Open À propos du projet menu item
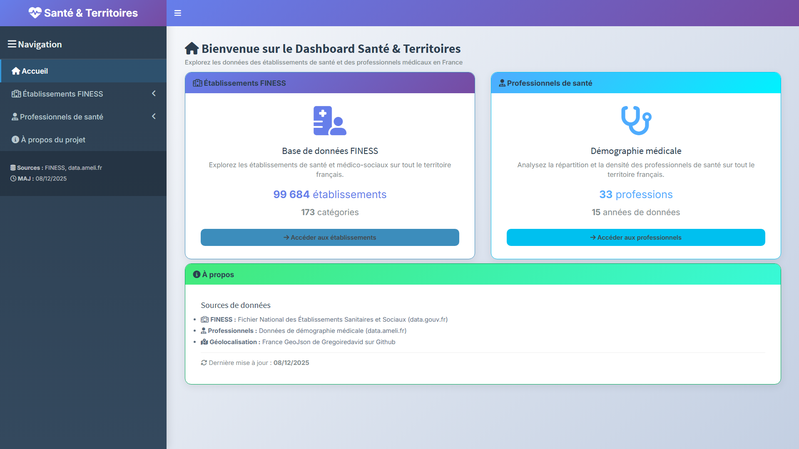Viewport: 799px width, 449px height. point(53,140)
